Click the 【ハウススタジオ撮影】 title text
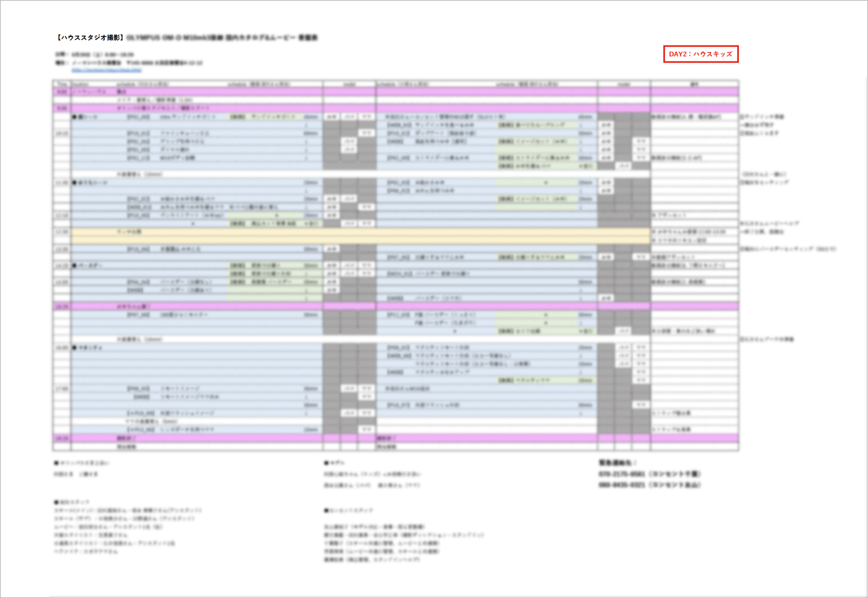 [90, 38]
